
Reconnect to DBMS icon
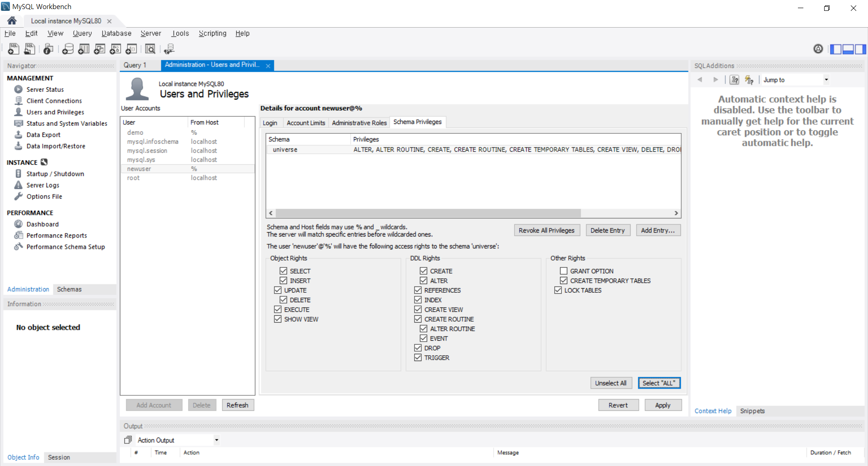(170, 49)
